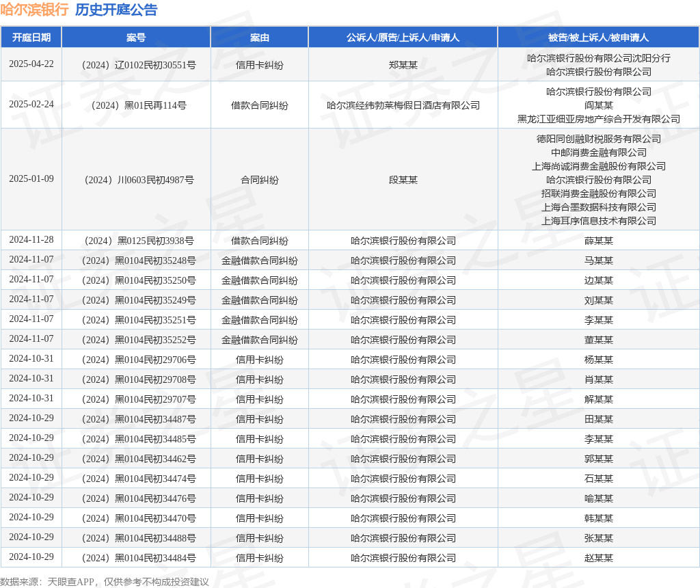This screenshot has height=588, width=700.
Task: Click the 公诉人/原告/上诉人/申请人 column header
Action: click(x=403, y=38)
